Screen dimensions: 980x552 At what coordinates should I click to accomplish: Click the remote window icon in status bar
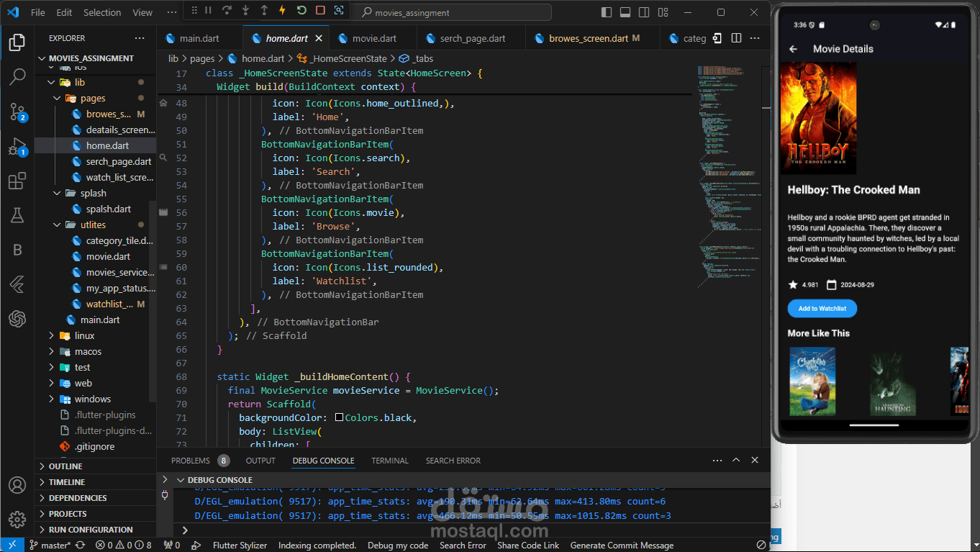point(12,545)
